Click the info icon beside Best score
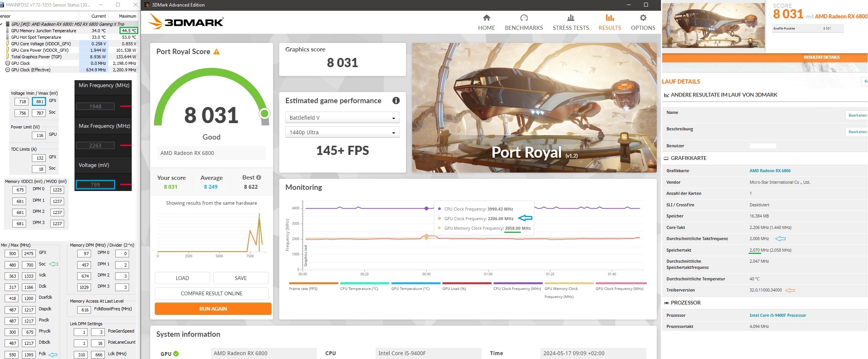Screen dimensions: 868x359 (259, 177)
